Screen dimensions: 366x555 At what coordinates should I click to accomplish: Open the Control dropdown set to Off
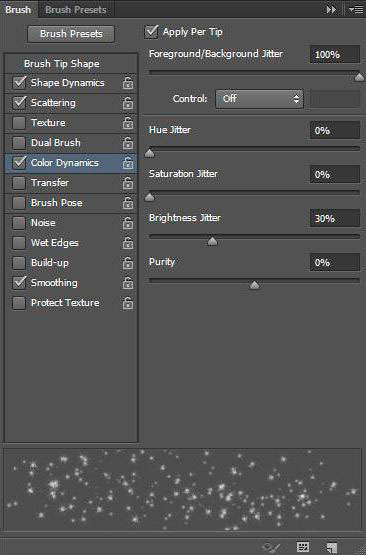259,99
